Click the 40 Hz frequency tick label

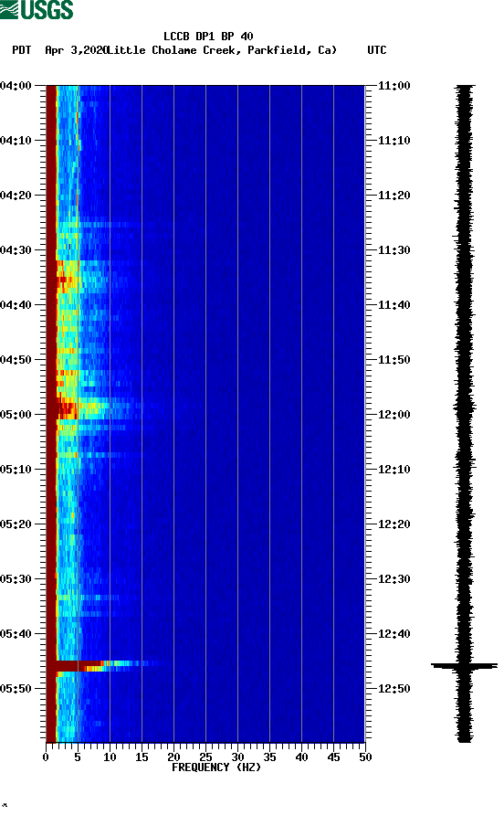pyautogui.click(x=302, y=757)
